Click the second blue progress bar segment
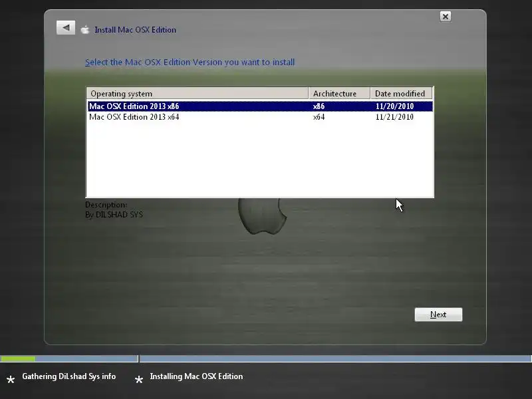The width and height of the screenshot is (532, 399). [x=336, y=358]
